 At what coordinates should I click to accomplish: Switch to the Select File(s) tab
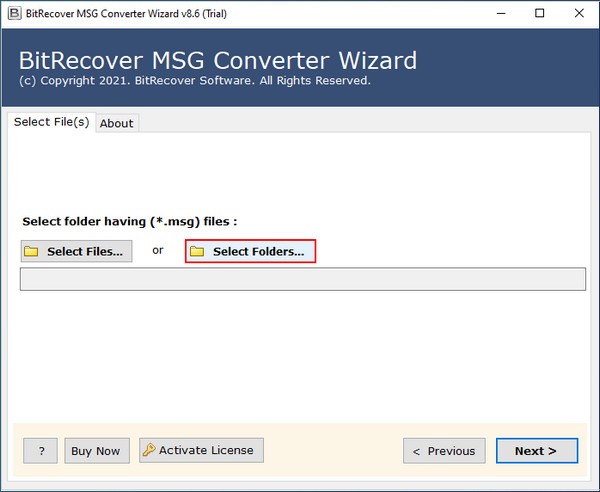click(x=51, y=122)
